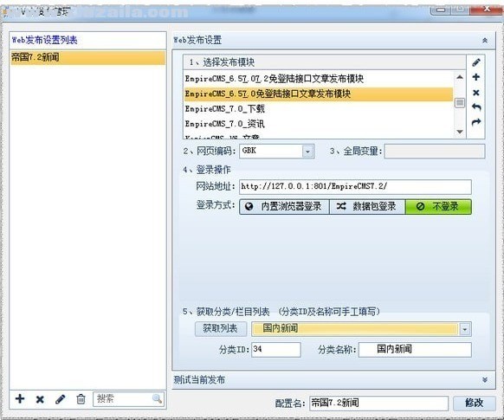Select 帝国7.2新闻 in settings list
Viewport: 504px width, 420px height.
(87, 57)
